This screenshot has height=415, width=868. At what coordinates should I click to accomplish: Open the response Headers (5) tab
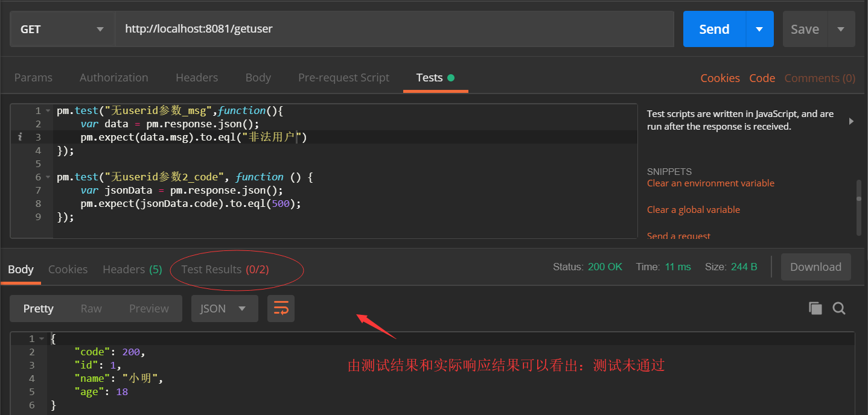pyautogui.click(x=132, y=269)
